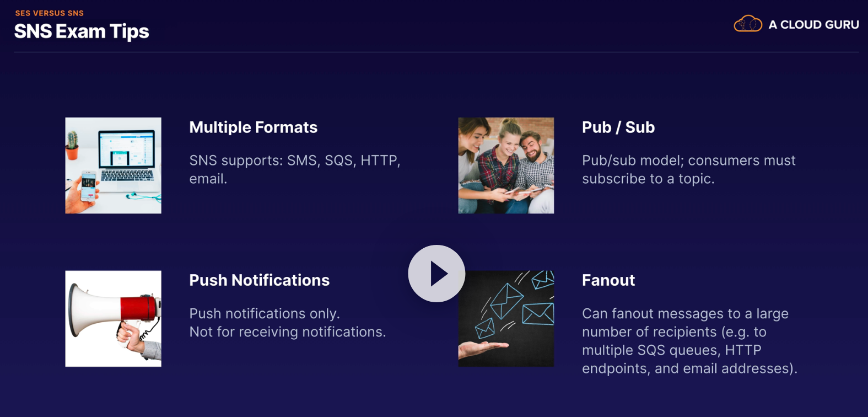Click the Not for receiving notifications line

click(x=287, y=332)
